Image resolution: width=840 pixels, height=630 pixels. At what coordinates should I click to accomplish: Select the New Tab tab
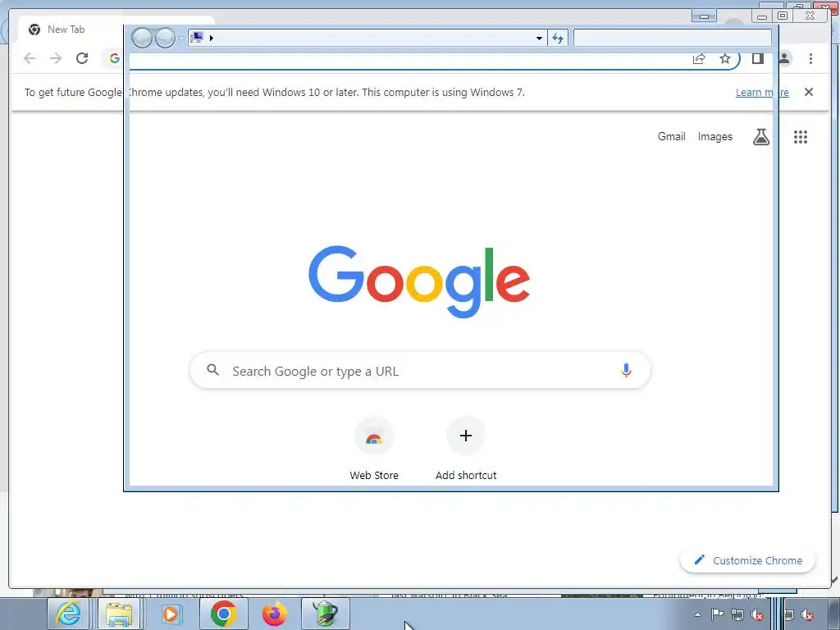pos(66,30)
